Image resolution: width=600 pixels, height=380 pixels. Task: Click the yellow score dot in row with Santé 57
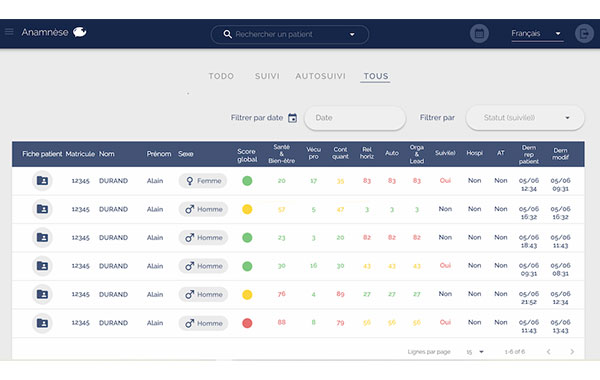click(247, 209)
